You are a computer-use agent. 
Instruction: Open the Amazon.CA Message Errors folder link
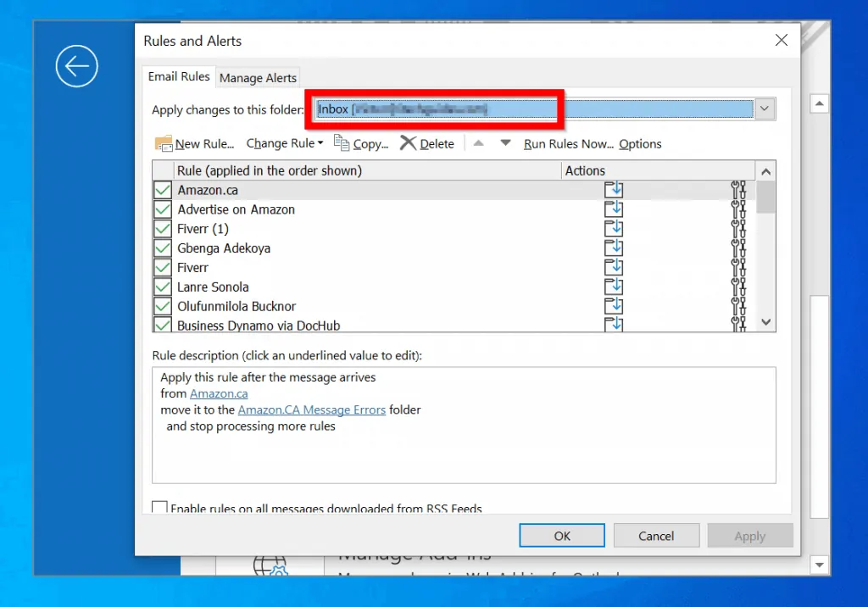pyautogui.click(x=311, y=409)
